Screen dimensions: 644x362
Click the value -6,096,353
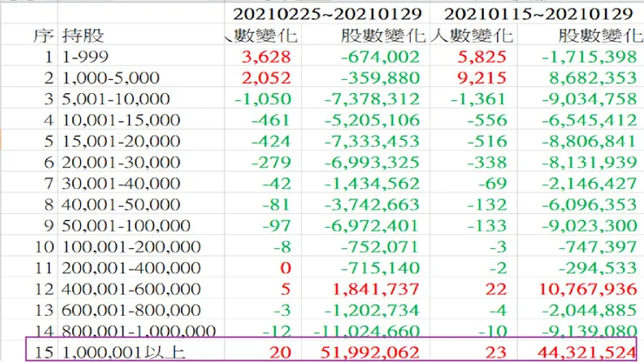coord(589,204)
